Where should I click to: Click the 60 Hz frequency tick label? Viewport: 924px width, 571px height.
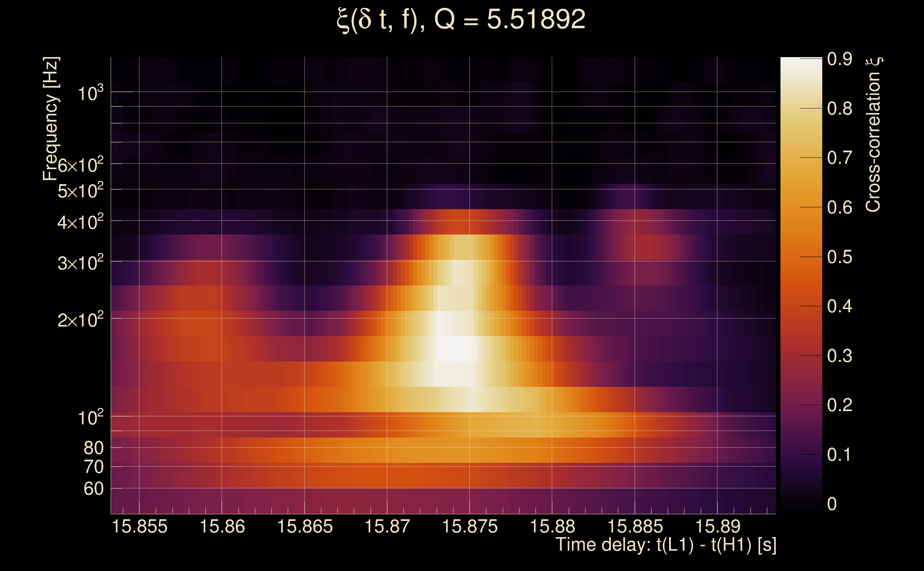coord(93,489)
